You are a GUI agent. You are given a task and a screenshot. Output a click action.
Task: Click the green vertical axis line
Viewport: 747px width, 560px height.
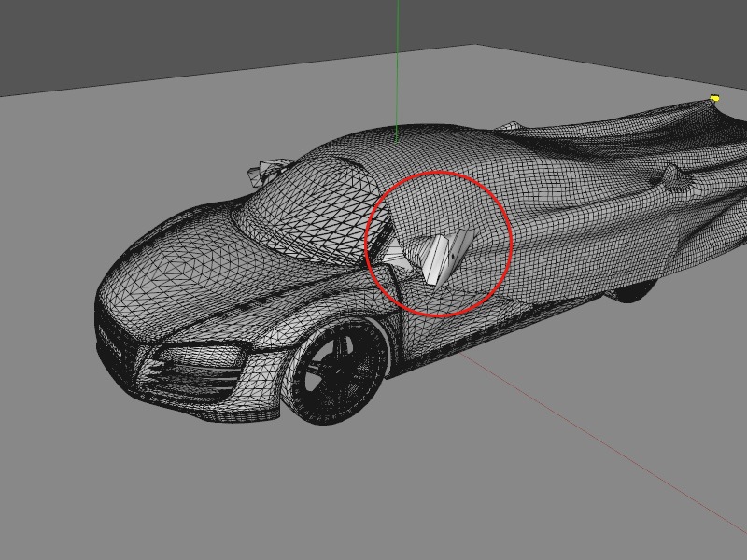pos(398,72)
